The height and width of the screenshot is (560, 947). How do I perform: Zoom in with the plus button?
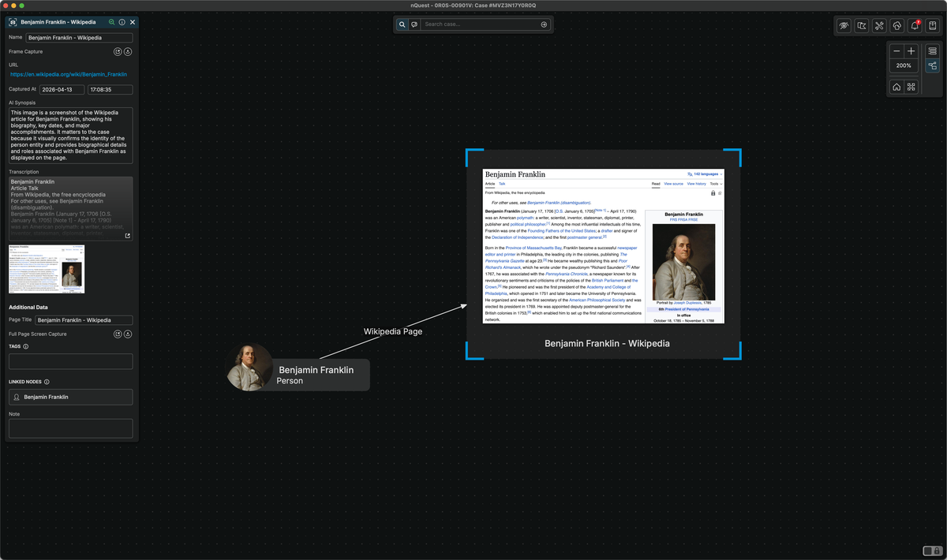[x=911, y=50]
